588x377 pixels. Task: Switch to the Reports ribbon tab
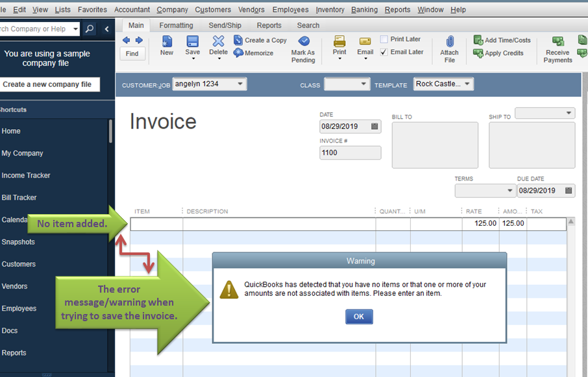pyautogui.click(x=269, y=25)
